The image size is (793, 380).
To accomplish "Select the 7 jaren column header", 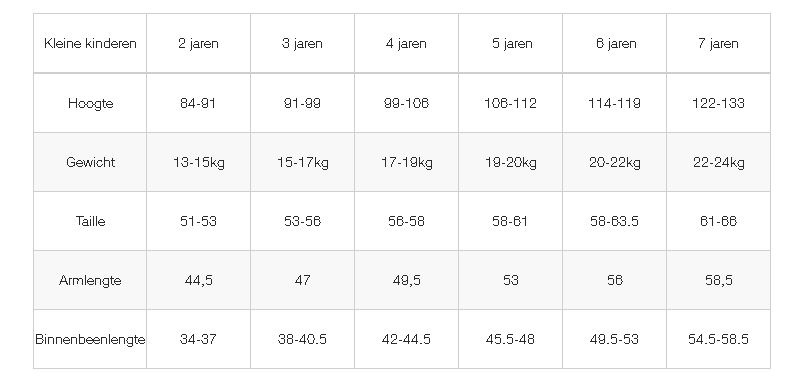I will pyautogui.click(x=718, y=44).
